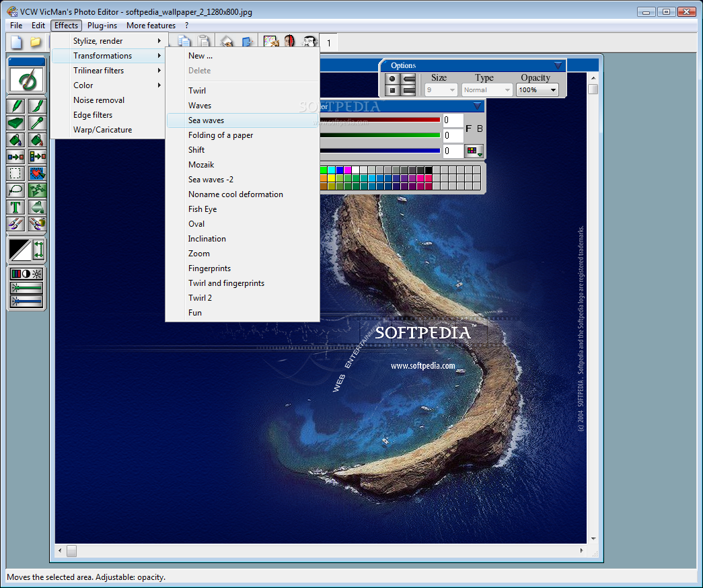Open the More features menu
This screenshot has height=588, width=703.
click(151, 26)
